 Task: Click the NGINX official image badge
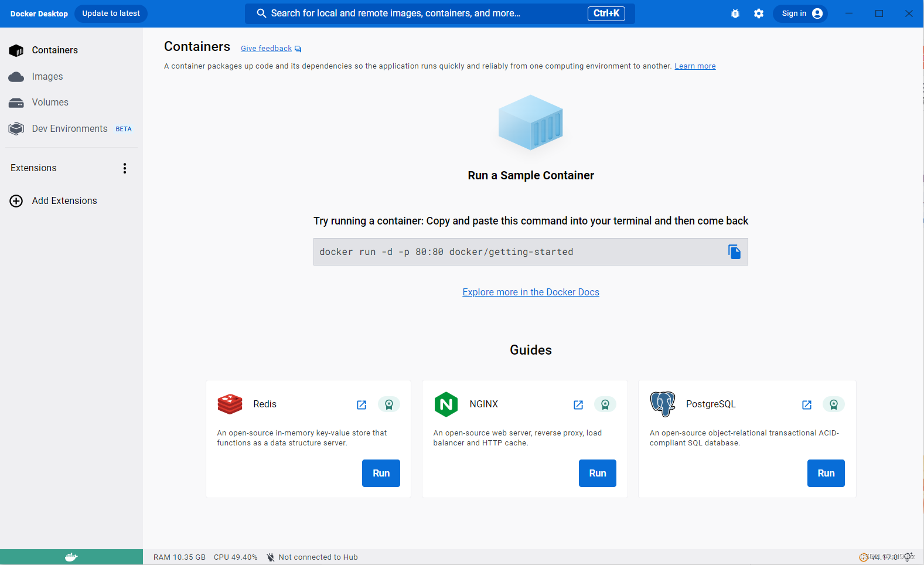[x=605, y=404]
